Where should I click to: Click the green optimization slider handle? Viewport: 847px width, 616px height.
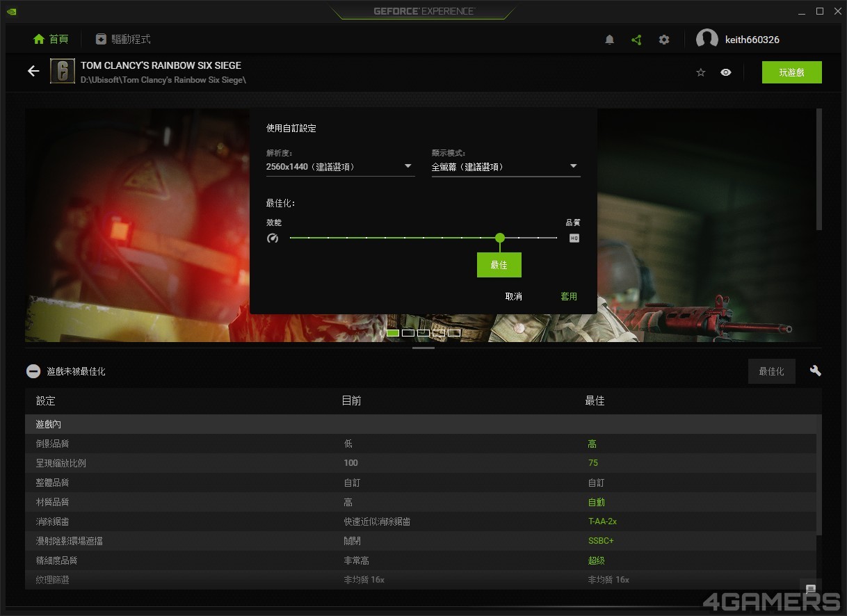[500, 238]
